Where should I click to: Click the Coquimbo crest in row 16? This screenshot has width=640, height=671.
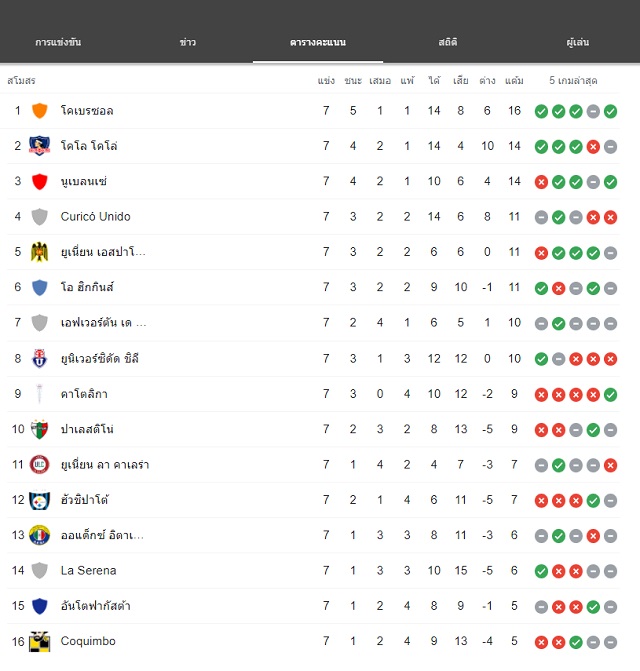(x=39, y=641)
